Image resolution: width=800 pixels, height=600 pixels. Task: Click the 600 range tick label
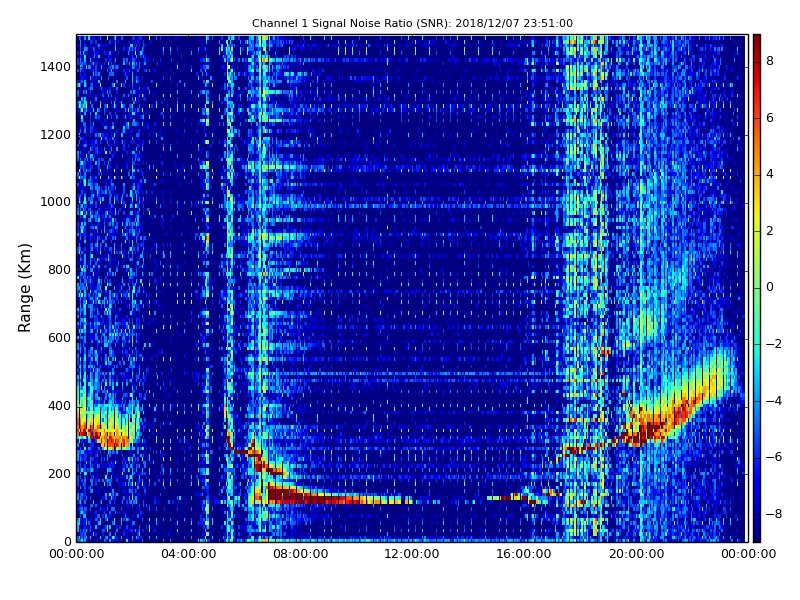pyautogui.click(x=59, y=338)
